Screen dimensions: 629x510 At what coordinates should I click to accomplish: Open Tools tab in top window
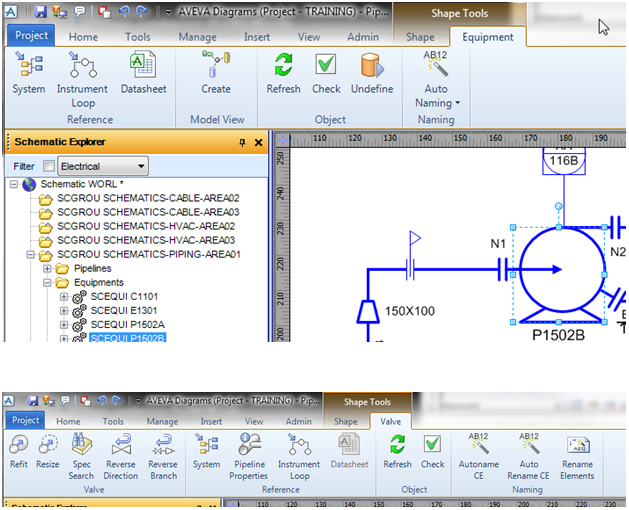[x=138, y=37]
